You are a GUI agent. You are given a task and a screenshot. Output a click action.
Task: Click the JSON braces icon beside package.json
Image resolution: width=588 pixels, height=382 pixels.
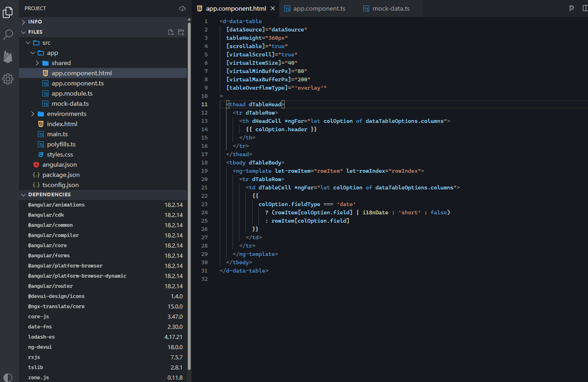coord(36,175)
